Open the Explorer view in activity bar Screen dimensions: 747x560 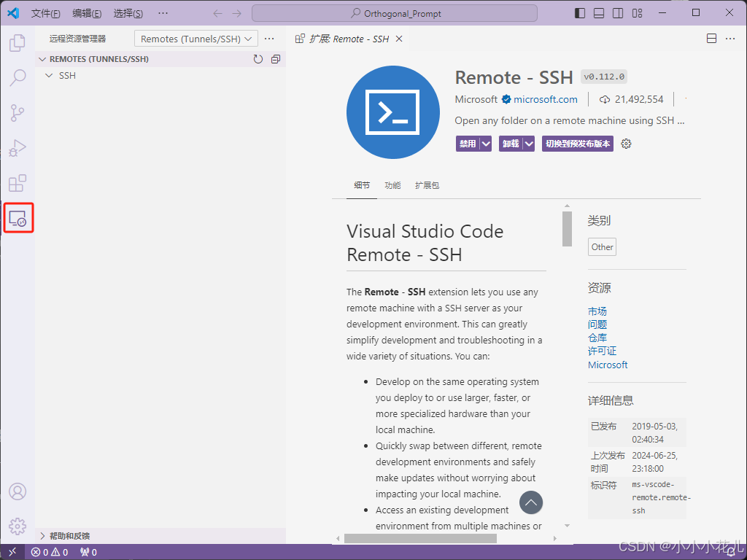click(18, 43)
